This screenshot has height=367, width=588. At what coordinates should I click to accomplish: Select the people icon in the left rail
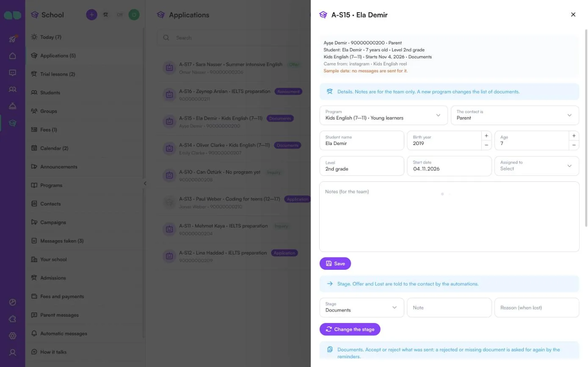tap(13, 90)
